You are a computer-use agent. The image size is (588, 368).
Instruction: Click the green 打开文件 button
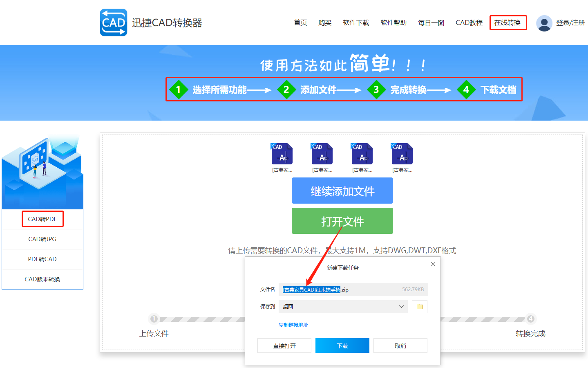[x=342, y=221]
